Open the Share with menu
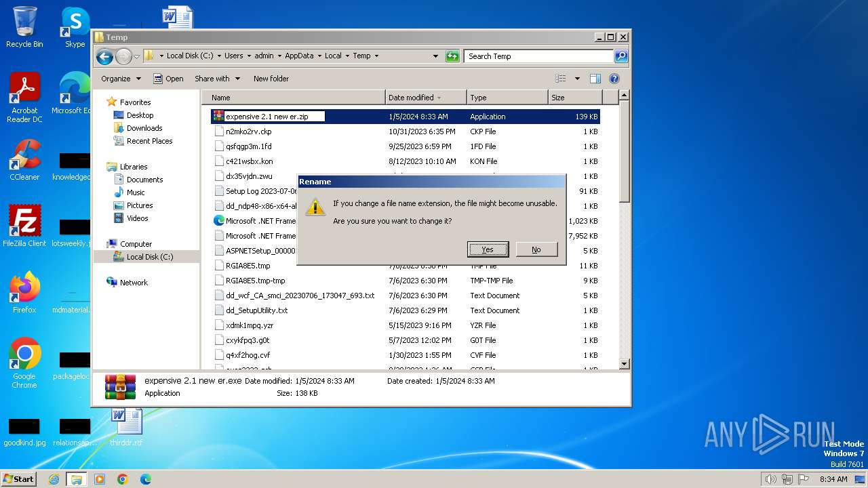Screen dimensions: 868x488 pyautogui.click(x=217, y=79)
